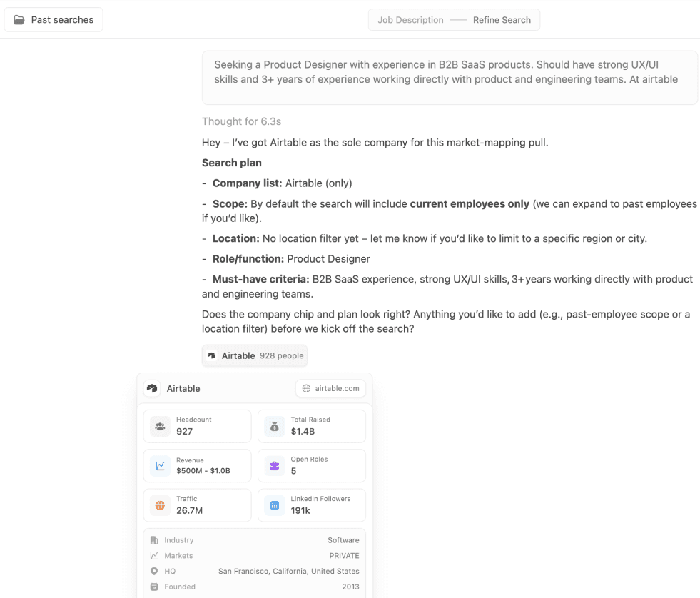The width and height of the screenshot is (700, 598).
Task: Click the folder icon in Past searches
Action: (x=19, y=20)
